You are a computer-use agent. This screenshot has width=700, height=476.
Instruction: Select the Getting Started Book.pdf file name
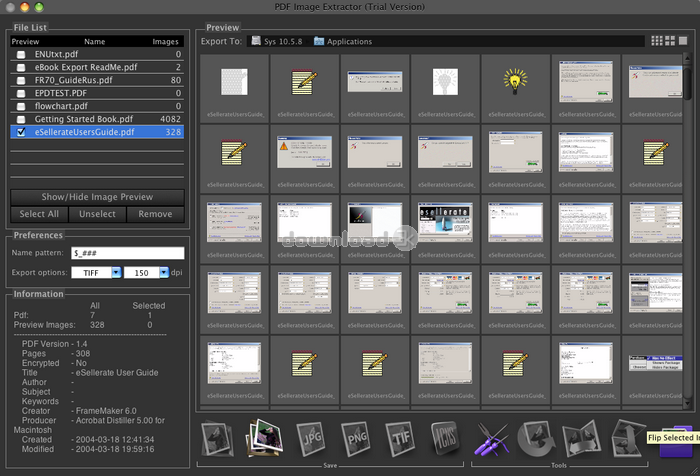[84, 119]
